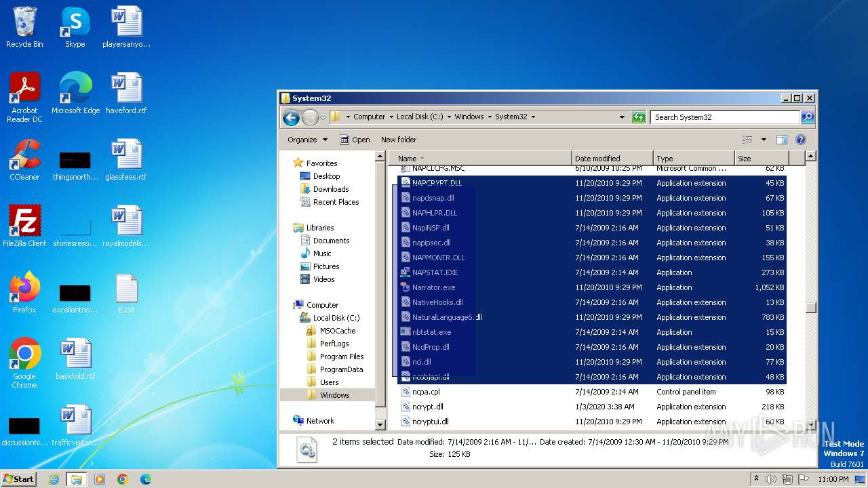
Task: Select Network in the navigation pane
Action: pos(320,421)
